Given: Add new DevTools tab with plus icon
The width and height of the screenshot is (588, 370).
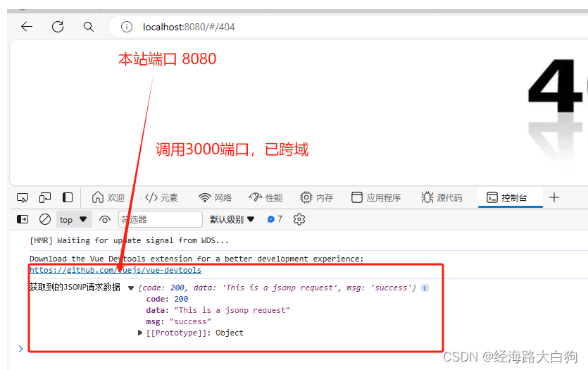Looking at the screenshot, I should point(554,197).
